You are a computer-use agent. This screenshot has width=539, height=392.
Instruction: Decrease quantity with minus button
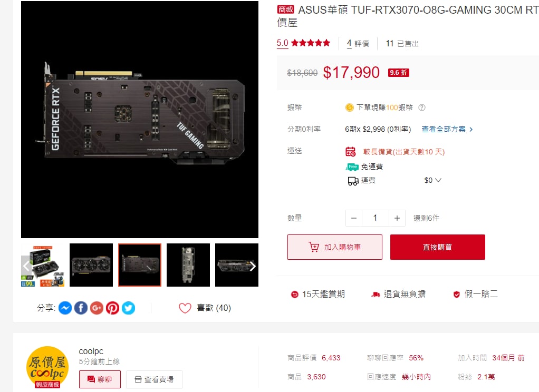[x=354, y=218]
